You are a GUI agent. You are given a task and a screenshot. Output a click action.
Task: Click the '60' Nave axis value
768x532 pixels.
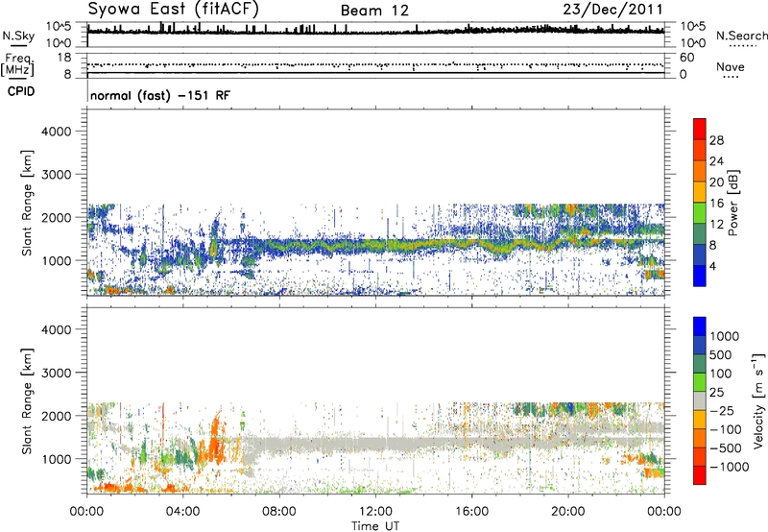686,58
